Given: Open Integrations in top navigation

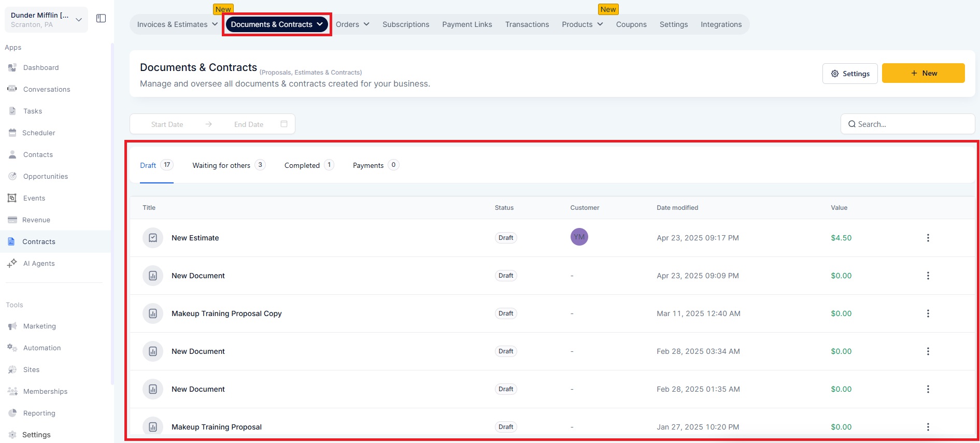Looking at the screenshot, I should tap(721, 24).
